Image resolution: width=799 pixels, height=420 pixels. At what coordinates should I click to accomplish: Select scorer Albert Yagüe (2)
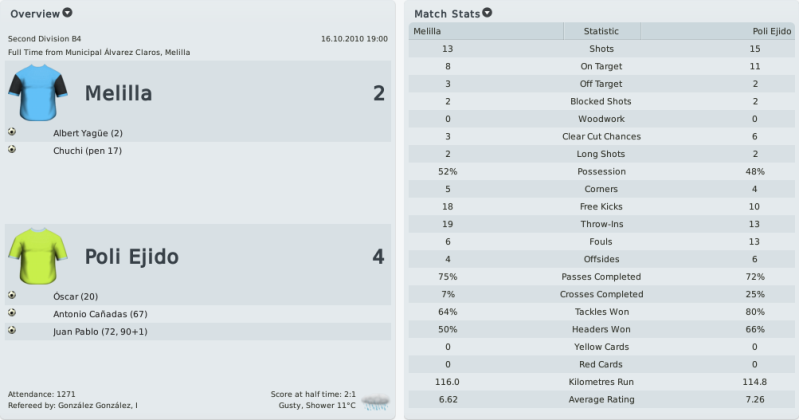point(88,133)
